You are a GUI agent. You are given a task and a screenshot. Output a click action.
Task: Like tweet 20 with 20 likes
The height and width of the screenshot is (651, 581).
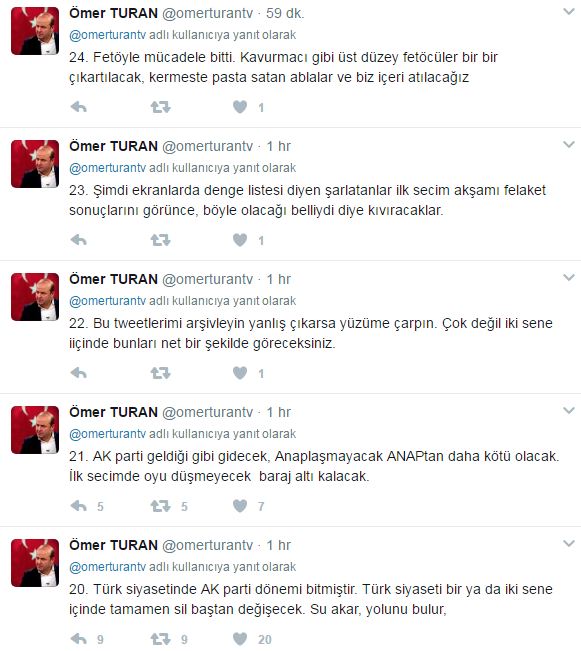coord(240,639)
